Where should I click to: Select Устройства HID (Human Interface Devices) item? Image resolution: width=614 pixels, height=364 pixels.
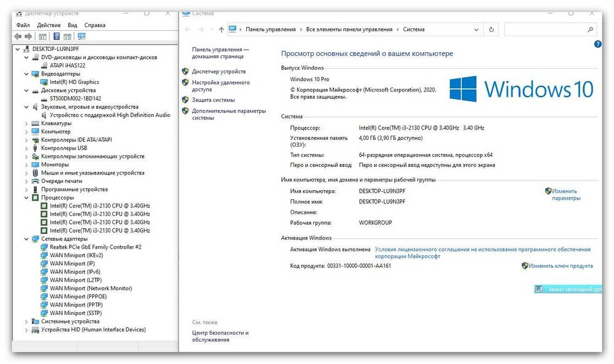(x=93, y=330)
